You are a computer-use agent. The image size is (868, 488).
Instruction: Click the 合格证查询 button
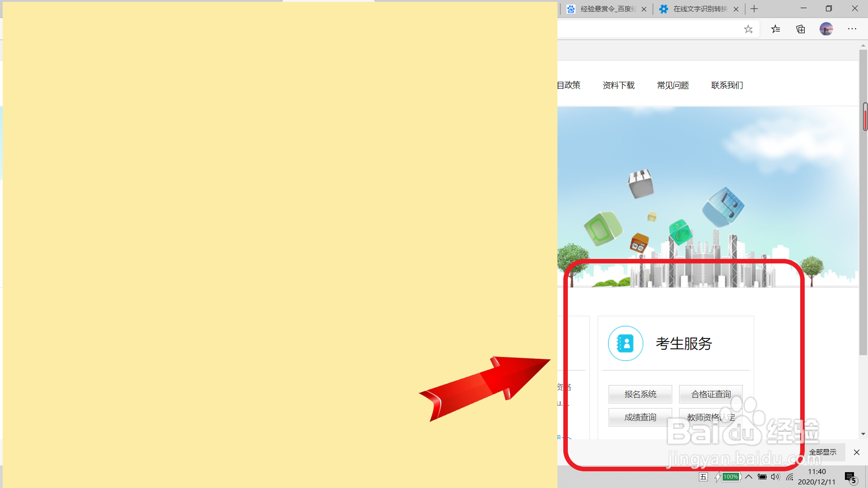point(711,394)
